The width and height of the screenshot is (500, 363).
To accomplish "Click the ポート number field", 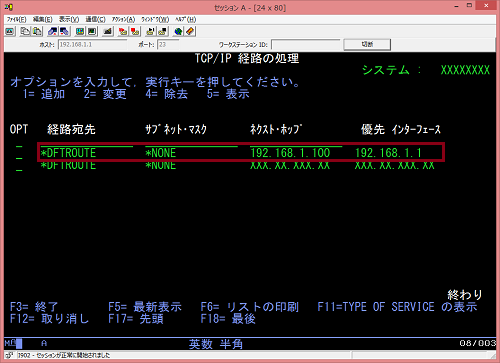I will (168, 44).
